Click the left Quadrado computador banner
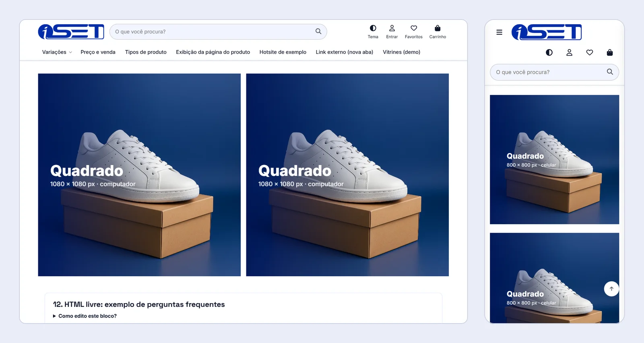Image resolution: width=644 pixels, height=343 pixels. coord(139,175)
